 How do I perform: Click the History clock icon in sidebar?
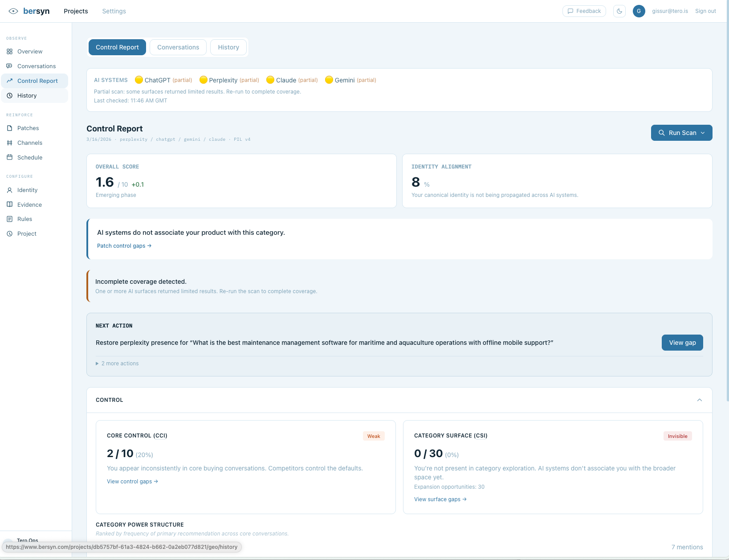pyautogui.click(x=9, y=95)
